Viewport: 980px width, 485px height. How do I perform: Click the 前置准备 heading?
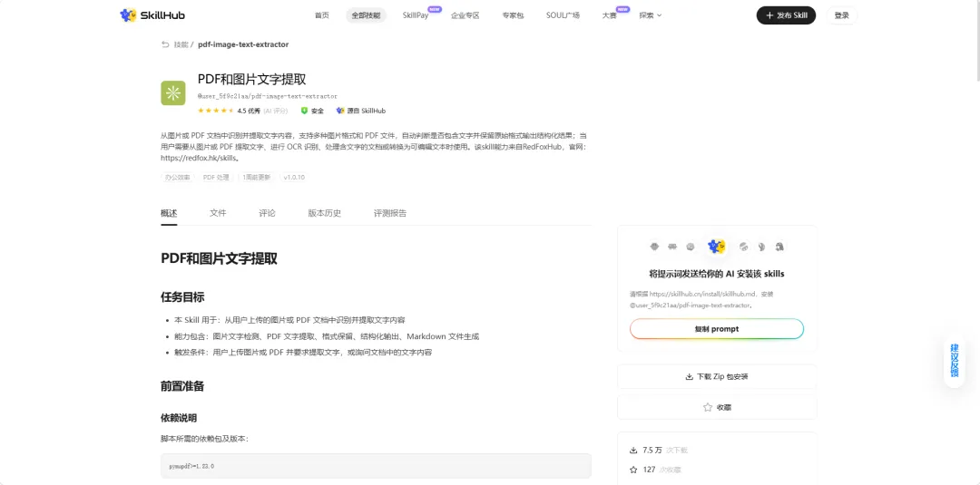pyautogui.click(x=182, y=386)
